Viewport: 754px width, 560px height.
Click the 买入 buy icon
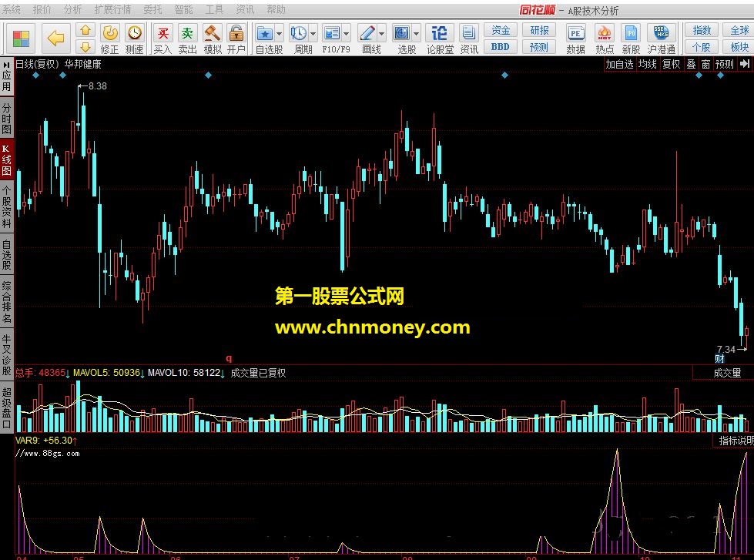pos(163,39)
